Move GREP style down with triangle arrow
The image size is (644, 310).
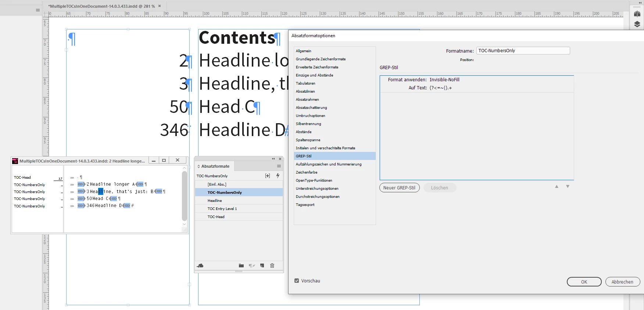coord(568,186)
